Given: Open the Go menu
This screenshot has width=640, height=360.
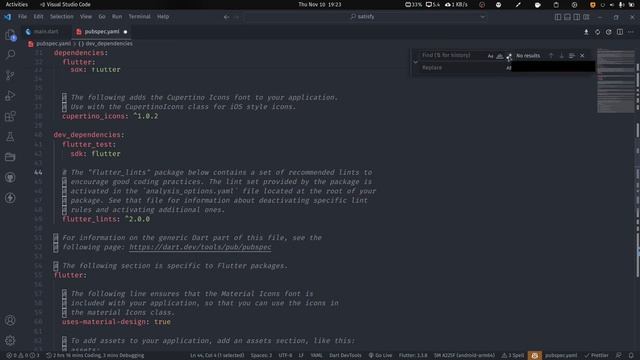Looking at the screenshot, I should click(x=102, y=17).
